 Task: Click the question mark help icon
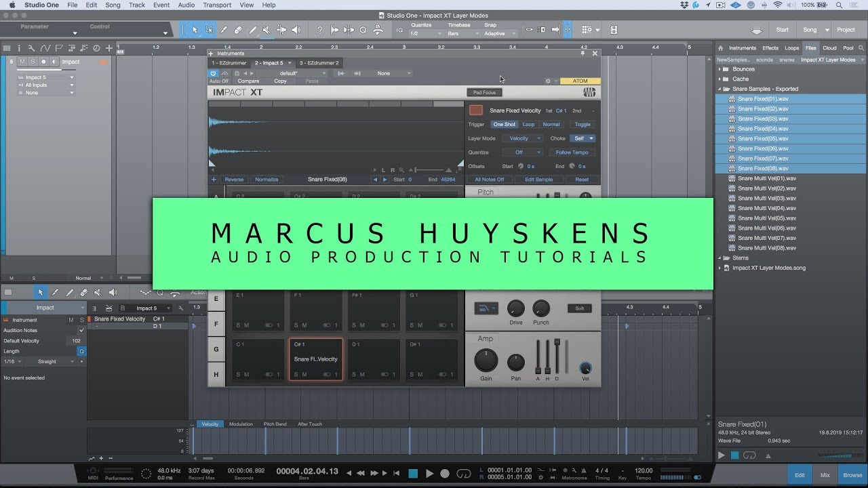[x=320, y=30]
